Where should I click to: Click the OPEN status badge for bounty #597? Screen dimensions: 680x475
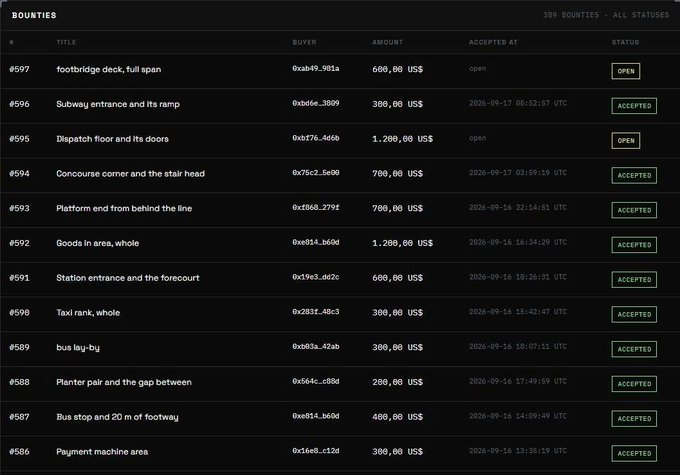pyautogui.click(x=625, y=71)
